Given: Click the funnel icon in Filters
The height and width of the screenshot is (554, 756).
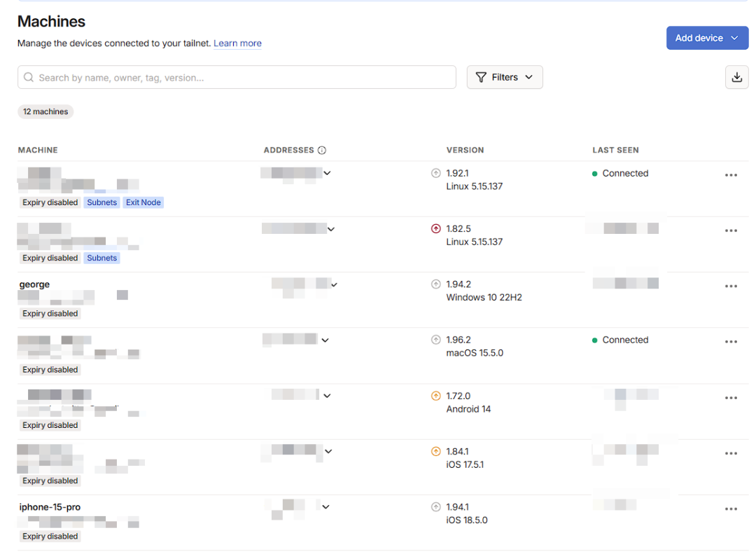Looking at the screenshot, I should [x=481, y=77].
